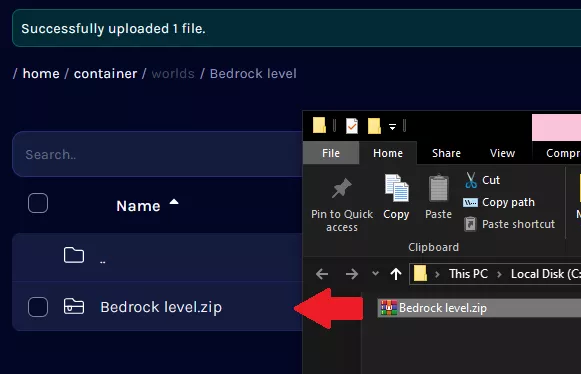Image resolution: width=581 pixels, height=374 pixels.
Task: Click the Cut scissors icon
Action: [x=471, y=180]
